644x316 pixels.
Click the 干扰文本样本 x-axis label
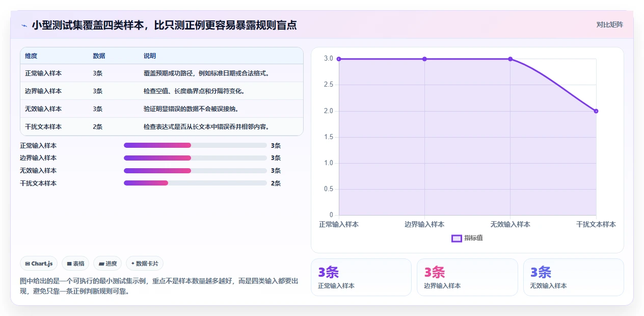(596, 224)
